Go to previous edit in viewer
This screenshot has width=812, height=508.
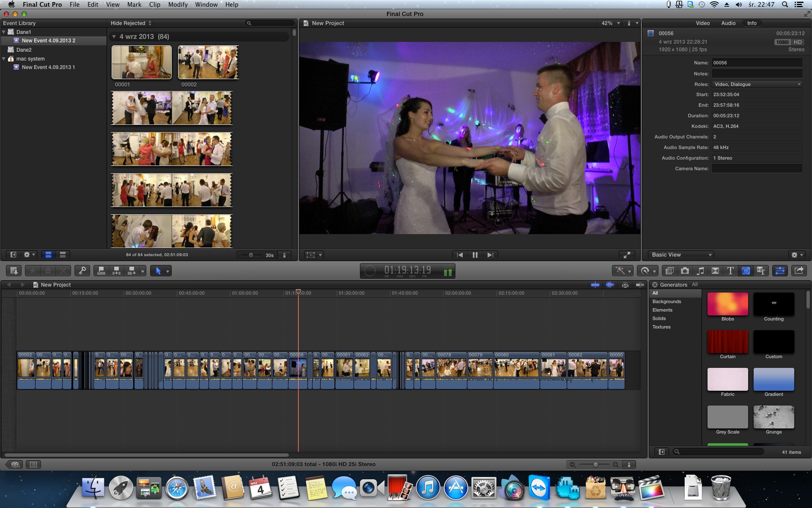click(460, 255)
